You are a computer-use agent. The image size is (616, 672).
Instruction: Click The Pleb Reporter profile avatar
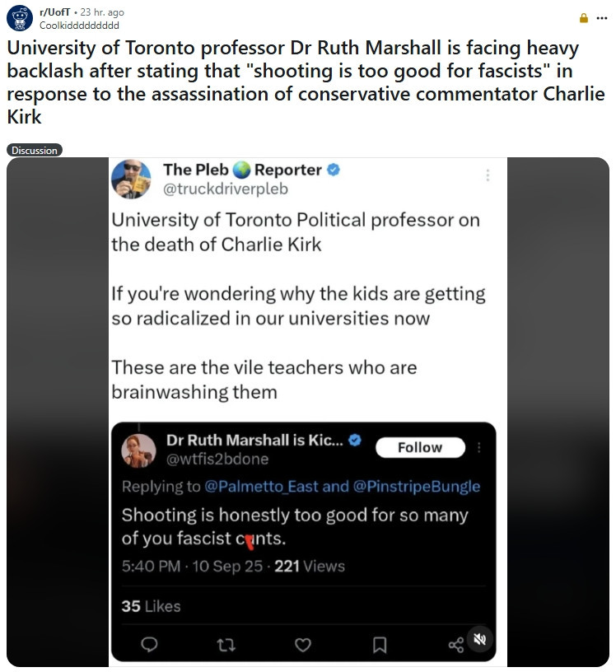tap(132, 179)
